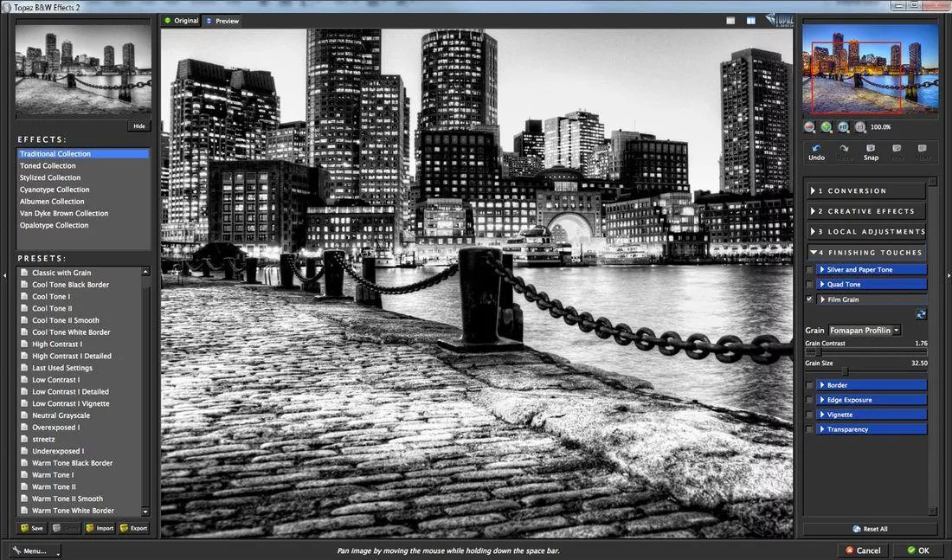This screenshot has width=952, height=560.
Task: Collapse the 4 Finishing Touches section
Action: point(865,252)
